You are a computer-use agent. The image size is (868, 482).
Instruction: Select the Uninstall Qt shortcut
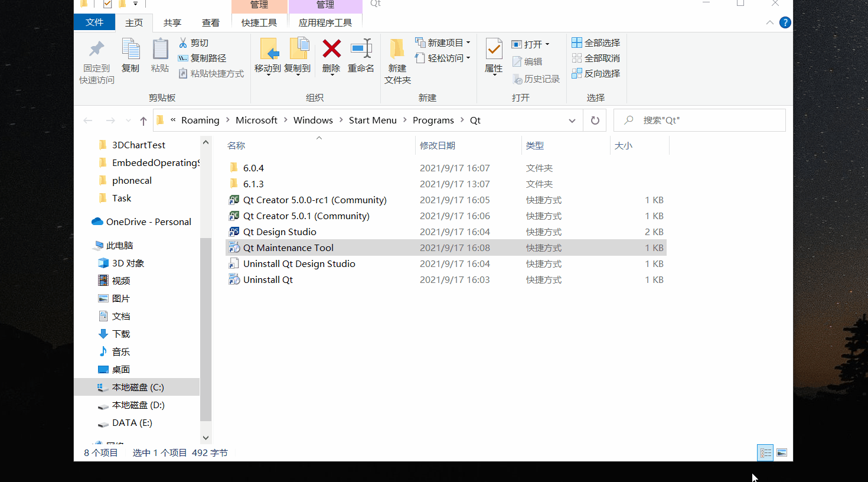pos(261,279)
